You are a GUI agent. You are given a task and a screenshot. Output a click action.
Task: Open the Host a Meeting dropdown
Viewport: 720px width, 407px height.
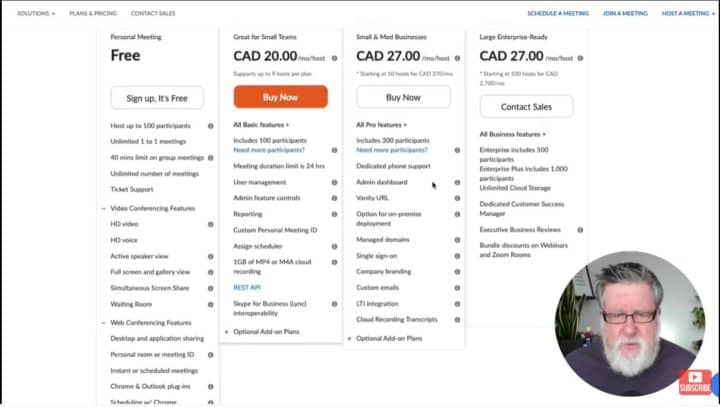click(x=690, y=14)
